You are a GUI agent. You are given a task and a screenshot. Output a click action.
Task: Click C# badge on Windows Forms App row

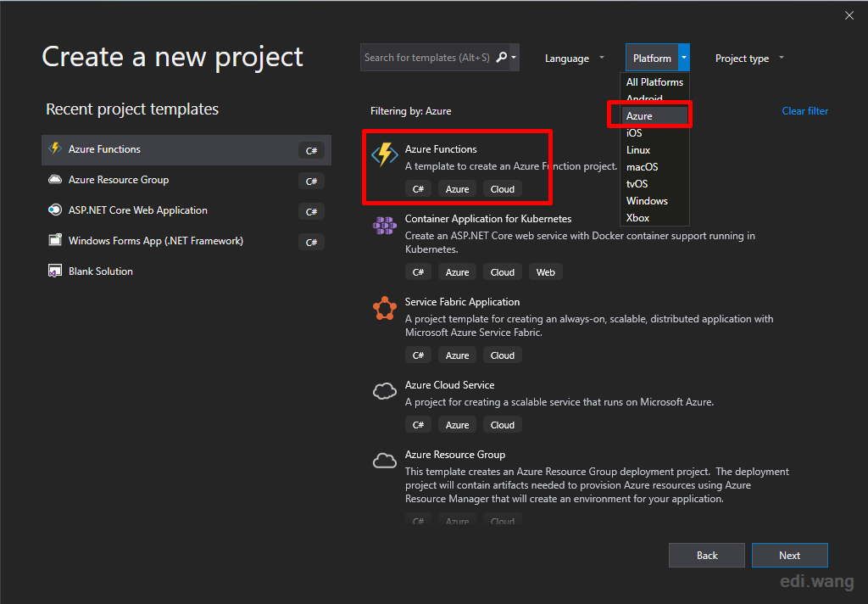(x=311, y=242)
